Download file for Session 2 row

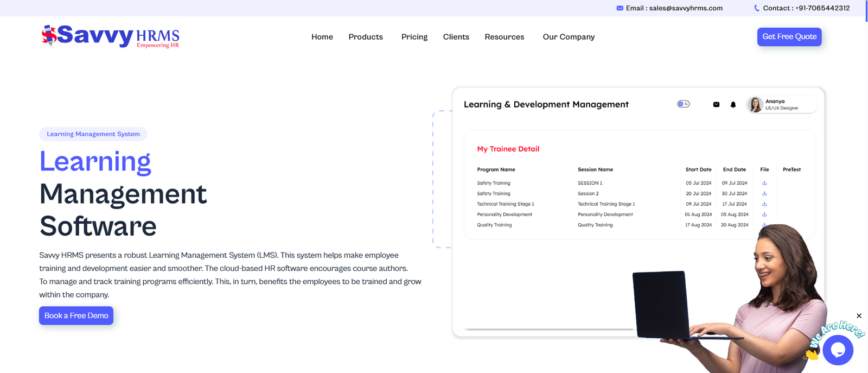point(764,193)
